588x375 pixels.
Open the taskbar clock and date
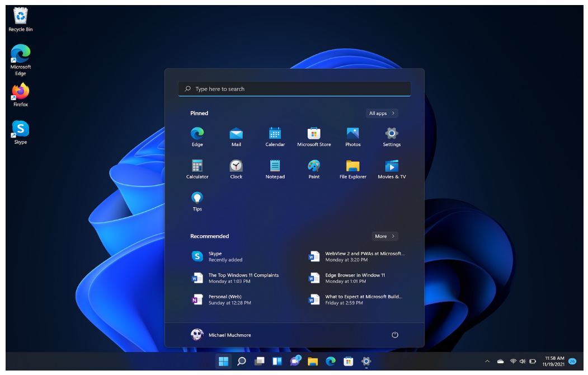pos(554,361)
